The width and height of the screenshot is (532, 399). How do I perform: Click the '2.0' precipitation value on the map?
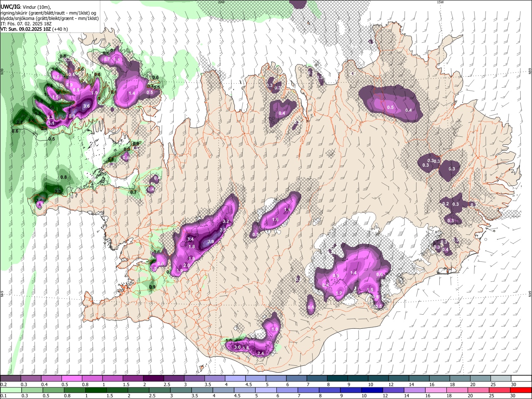187,265
